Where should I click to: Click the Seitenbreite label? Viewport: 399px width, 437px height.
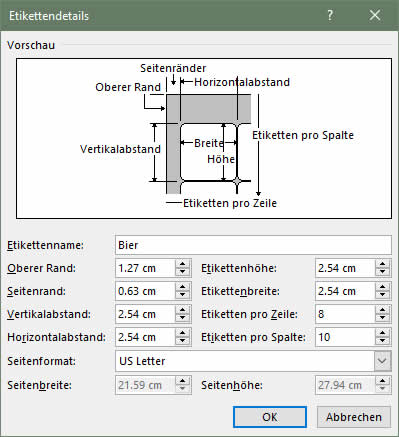[39, 385]
